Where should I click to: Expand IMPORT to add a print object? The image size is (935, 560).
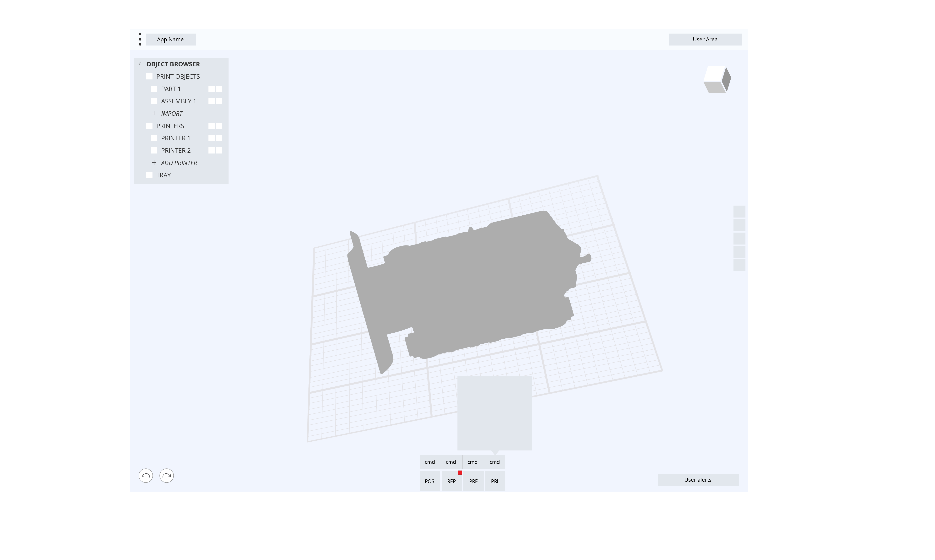(x=154, y=113)
